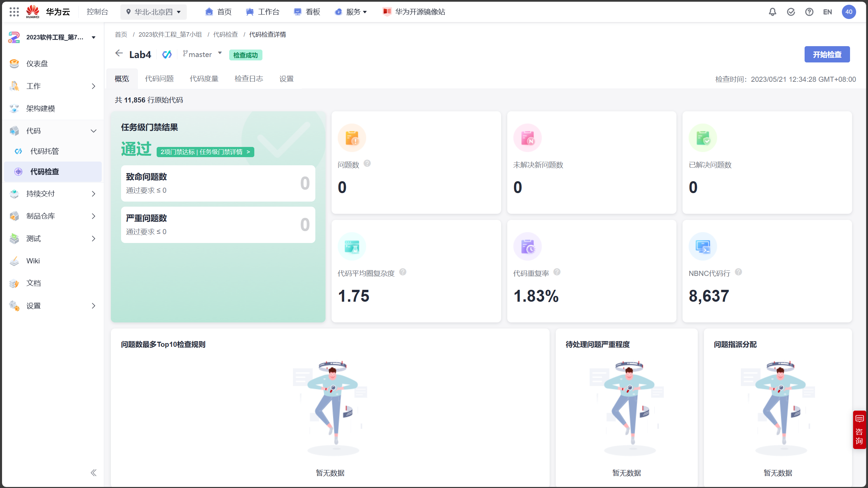Viewport: 868px width, 488px height.
Task: Click the task-check icon in top bar
Action: [791, 12]
